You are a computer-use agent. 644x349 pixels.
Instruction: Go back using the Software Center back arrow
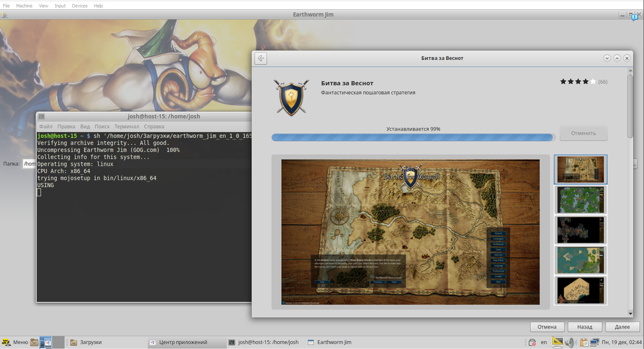tap(261, 58)
